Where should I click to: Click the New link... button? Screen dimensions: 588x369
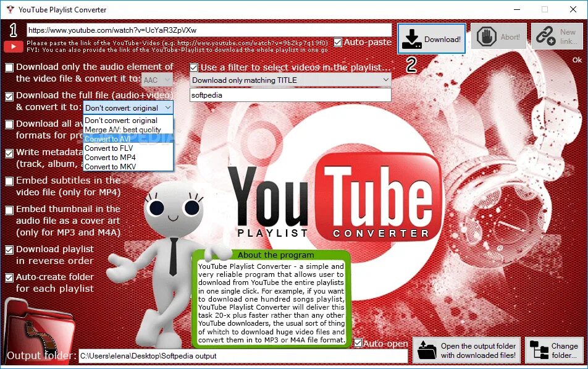[x=557, y=36]
